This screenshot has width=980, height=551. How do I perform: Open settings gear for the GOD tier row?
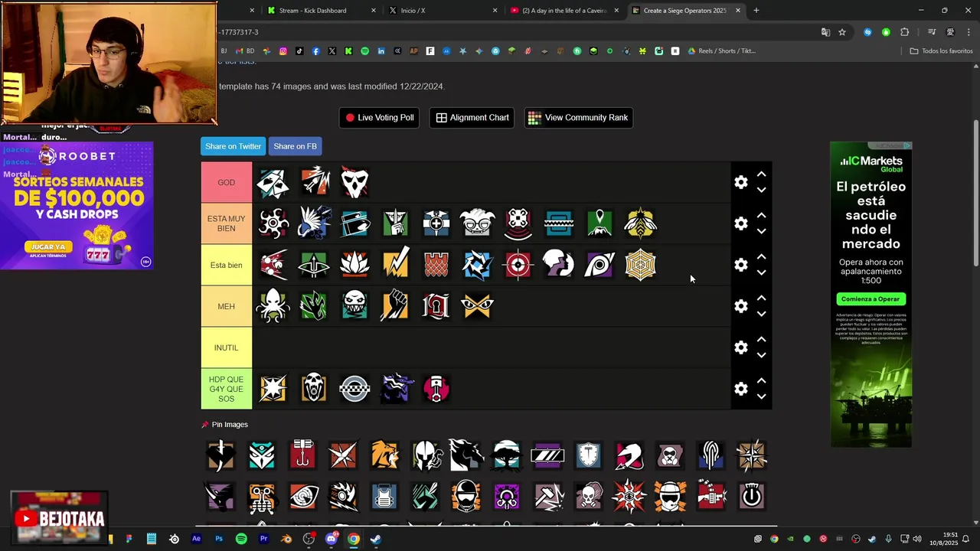[741, 182]
